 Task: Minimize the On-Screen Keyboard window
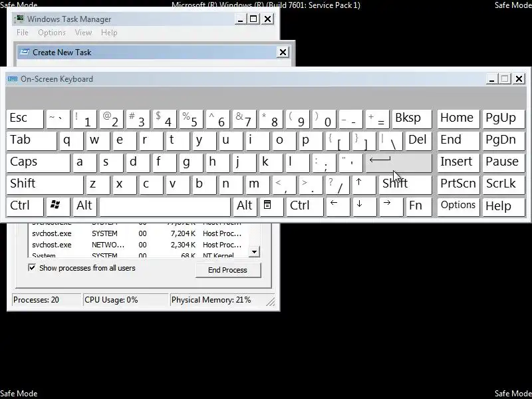click(491, 79)
